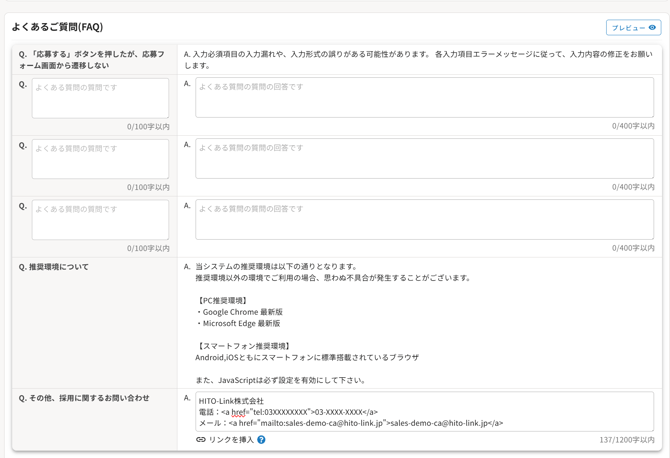This screenshot has height=458, width=670.
Task: Click the 137/1200字以内 character counter
Action: [x=626, y=440]
